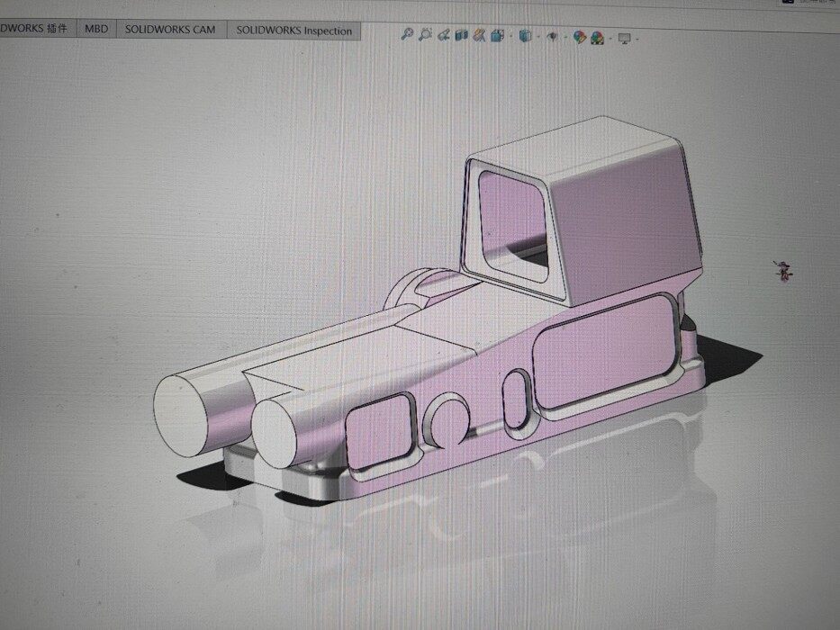Switch to the MBD tab
Screen dimensions: 840x630
pyautogui.click(x=96, y=29)
